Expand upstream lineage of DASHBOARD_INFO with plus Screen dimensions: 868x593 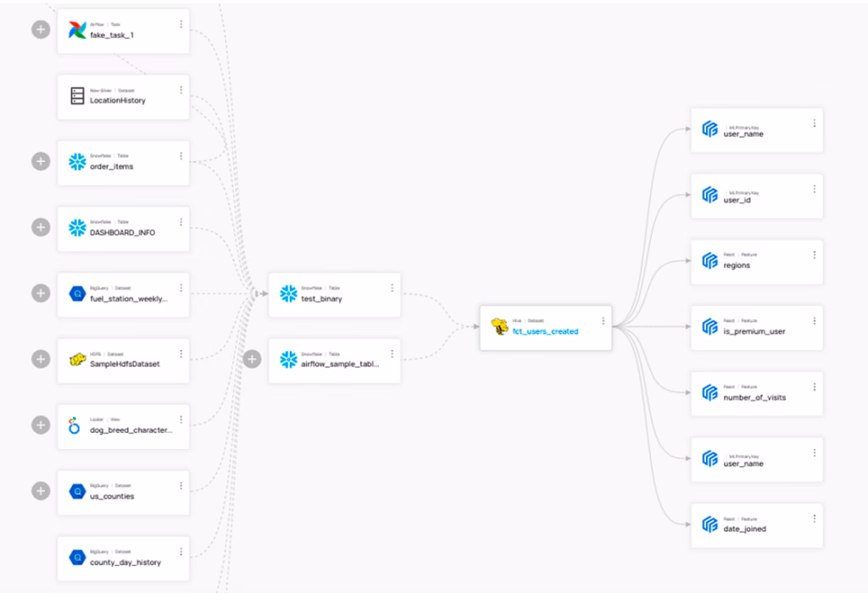[x=41, y=227]
